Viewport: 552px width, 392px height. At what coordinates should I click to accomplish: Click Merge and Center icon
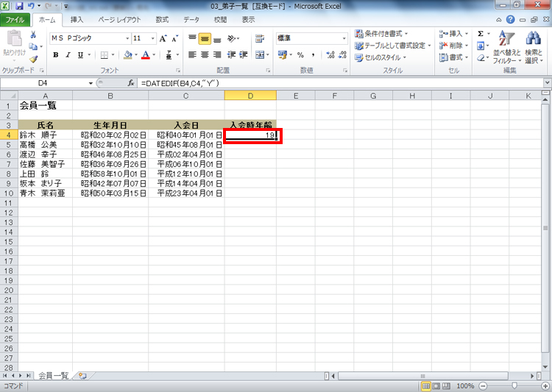pos(260,55)
